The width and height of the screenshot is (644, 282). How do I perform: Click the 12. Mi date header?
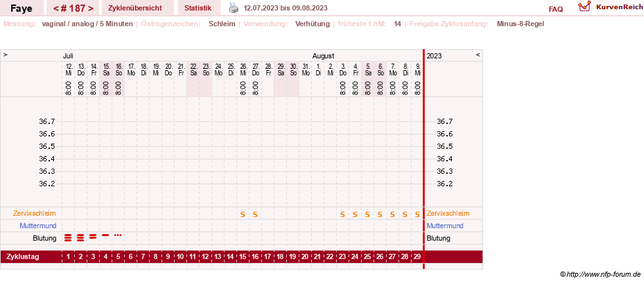[68, 70]
